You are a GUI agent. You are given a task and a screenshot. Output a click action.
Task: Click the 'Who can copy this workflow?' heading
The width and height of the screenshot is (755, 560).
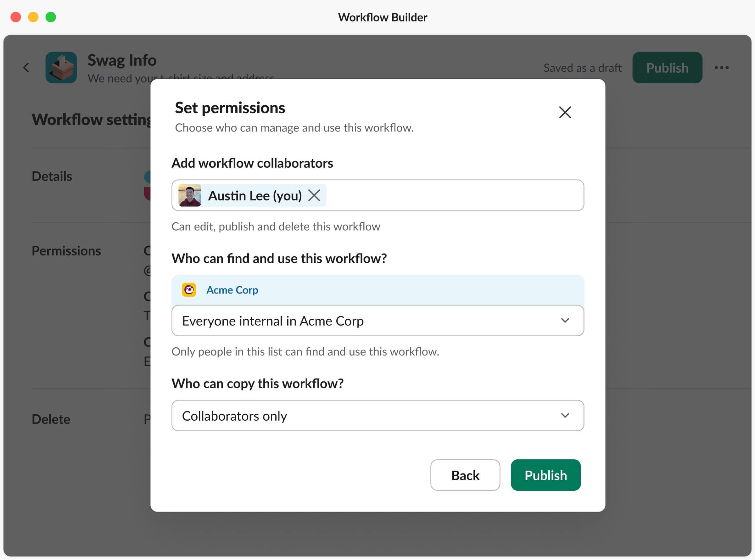click(257, 384)
